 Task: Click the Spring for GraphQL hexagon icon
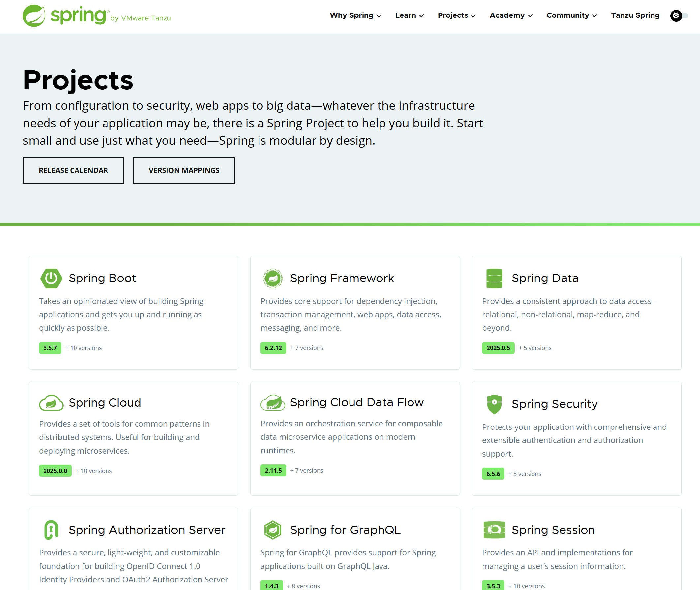(273, 530)
